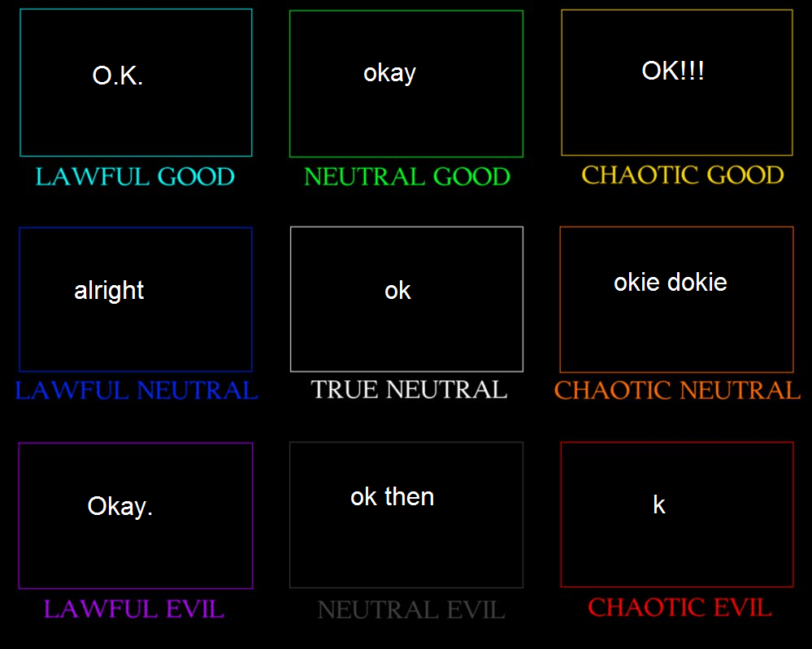
Task: Click the single letter "k" text
Action: click(x=658, y=505)
